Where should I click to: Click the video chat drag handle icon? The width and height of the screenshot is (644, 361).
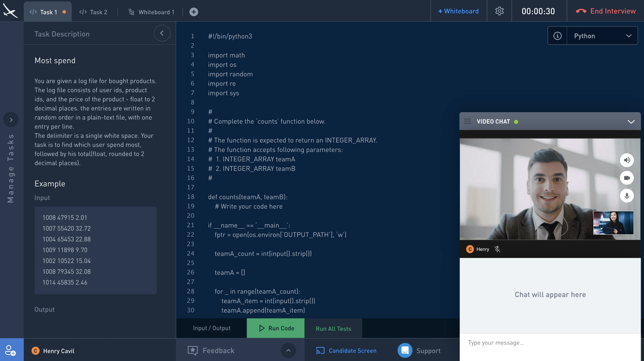pyautogui.click(x=467, y=121)
